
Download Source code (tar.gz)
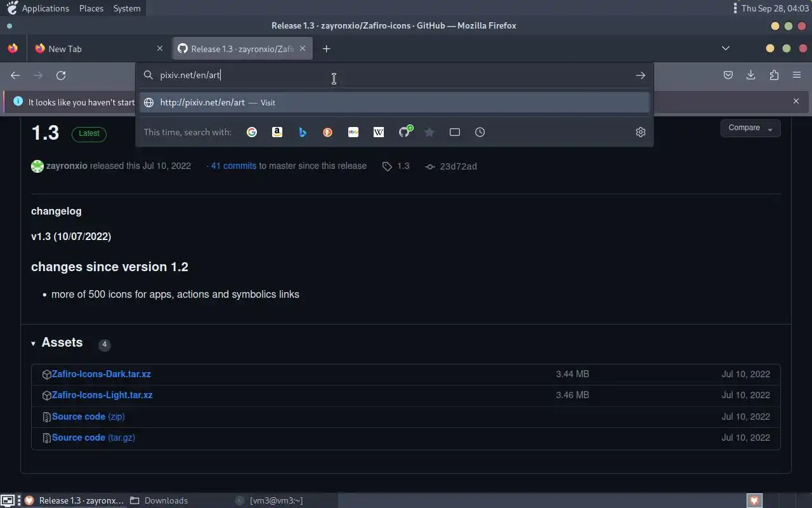pyautogui.click(x=93, y=438)
